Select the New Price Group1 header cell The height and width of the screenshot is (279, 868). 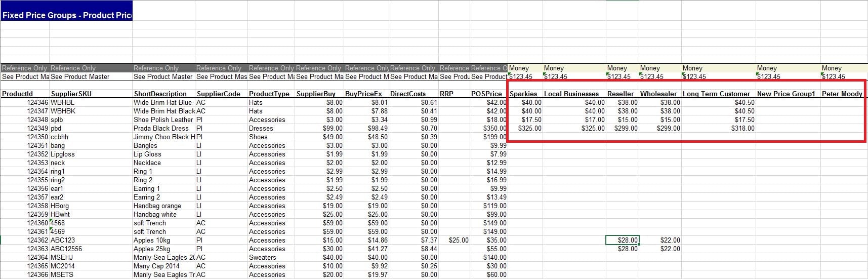pos(788,94)
